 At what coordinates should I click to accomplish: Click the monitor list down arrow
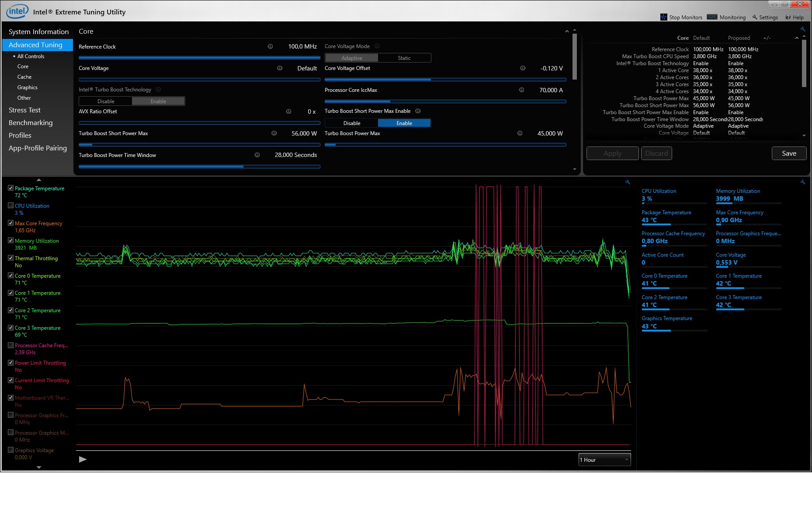click(39, 467)
